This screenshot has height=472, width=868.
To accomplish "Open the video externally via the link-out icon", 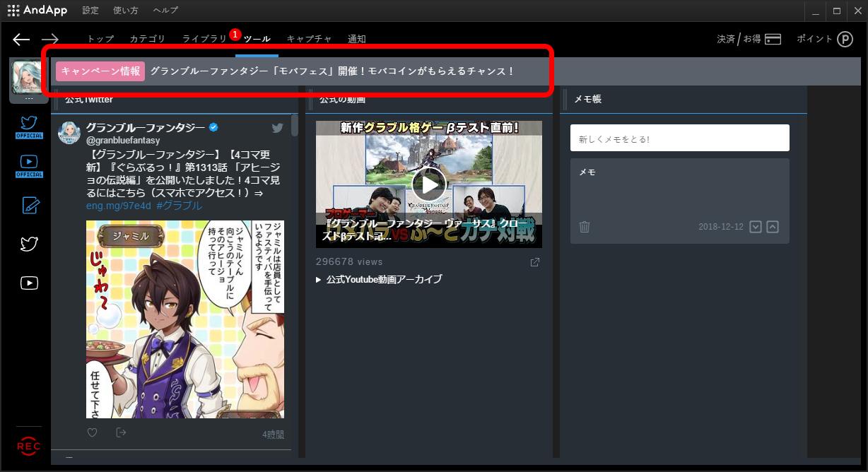I will point(534,261).
